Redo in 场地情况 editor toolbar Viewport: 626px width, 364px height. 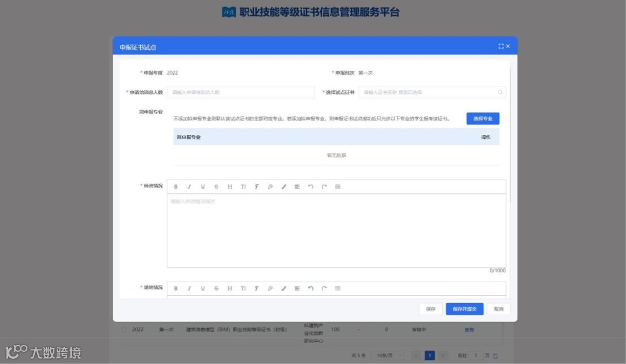click(324, 289)
